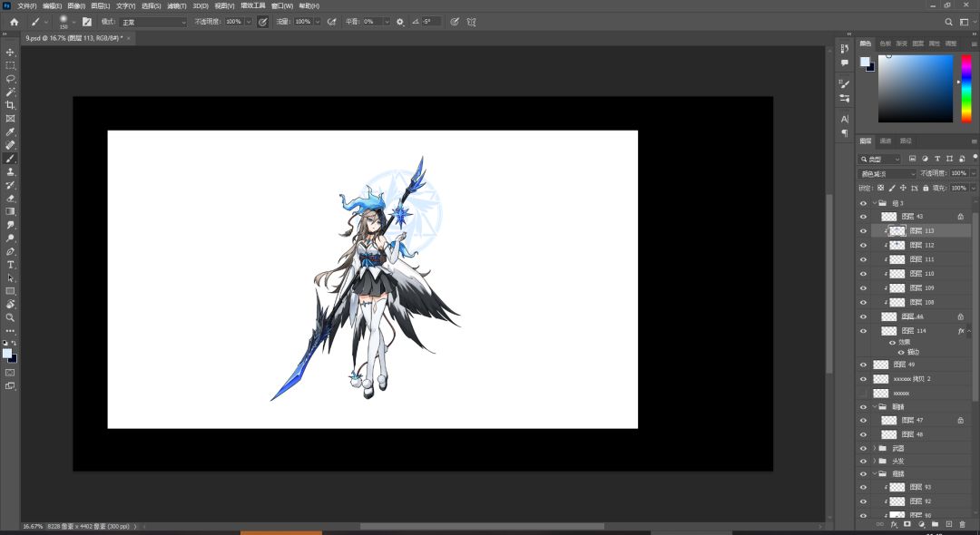Screen dimensions: 980x535
Task: Click the brush angle input field
Action: point(430,21)
